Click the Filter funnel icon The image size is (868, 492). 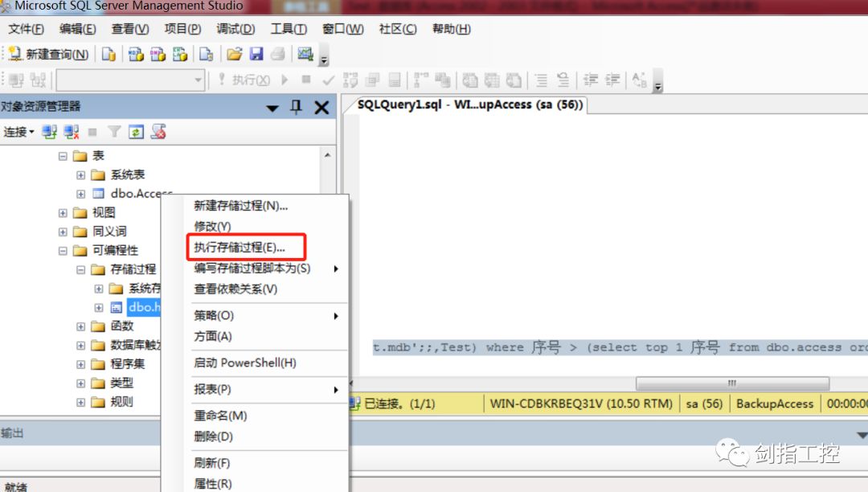click(x=114, y=132)
